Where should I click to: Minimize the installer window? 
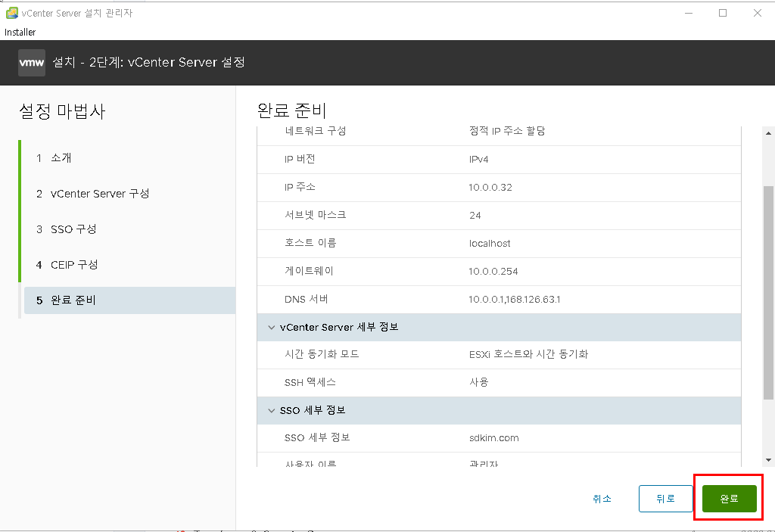pos(689,14)
